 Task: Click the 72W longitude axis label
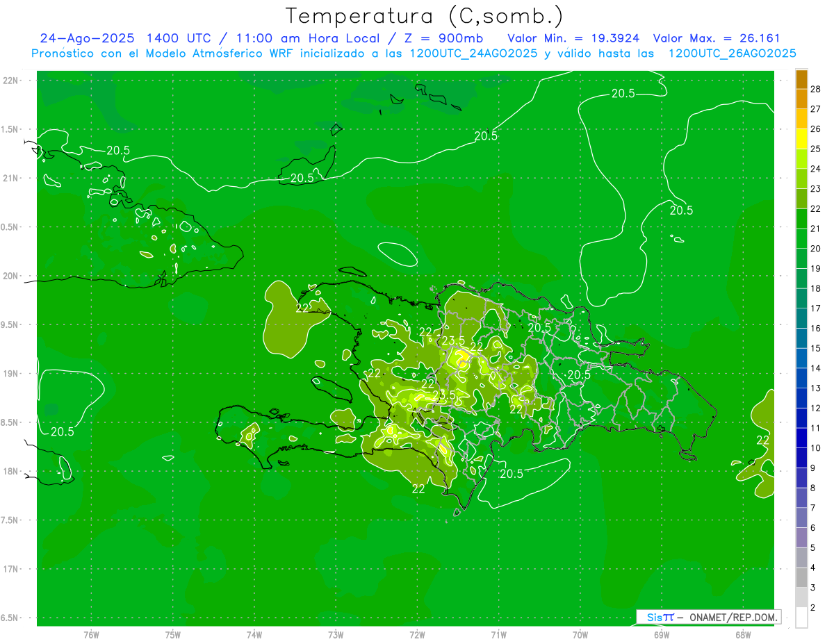417,634
